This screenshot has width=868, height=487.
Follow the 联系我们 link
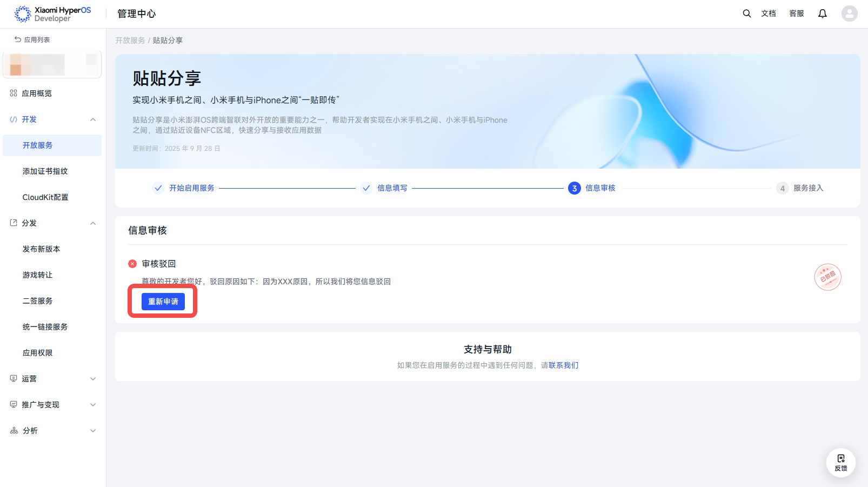tap(563, 365)
